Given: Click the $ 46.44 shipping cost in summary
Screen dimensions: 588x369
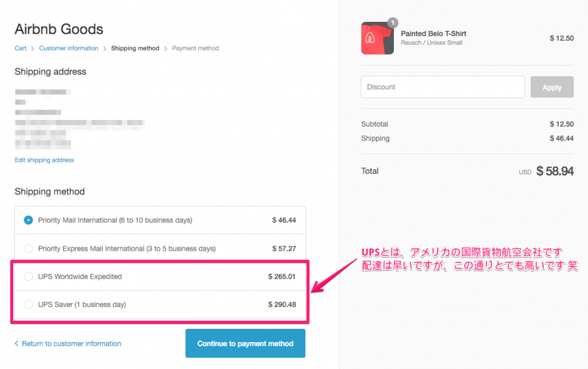Looking at the screenshot, I should coord(562,138).
